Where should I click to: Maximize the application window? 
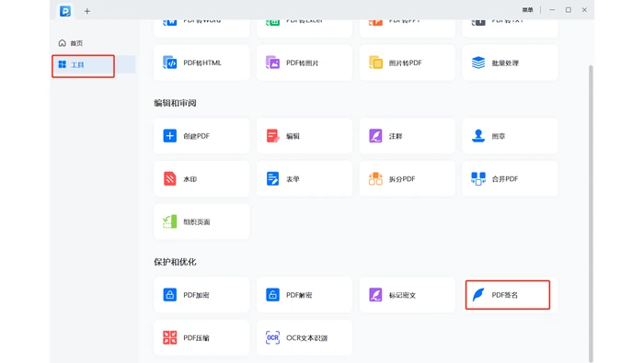[x=568, y=10]
